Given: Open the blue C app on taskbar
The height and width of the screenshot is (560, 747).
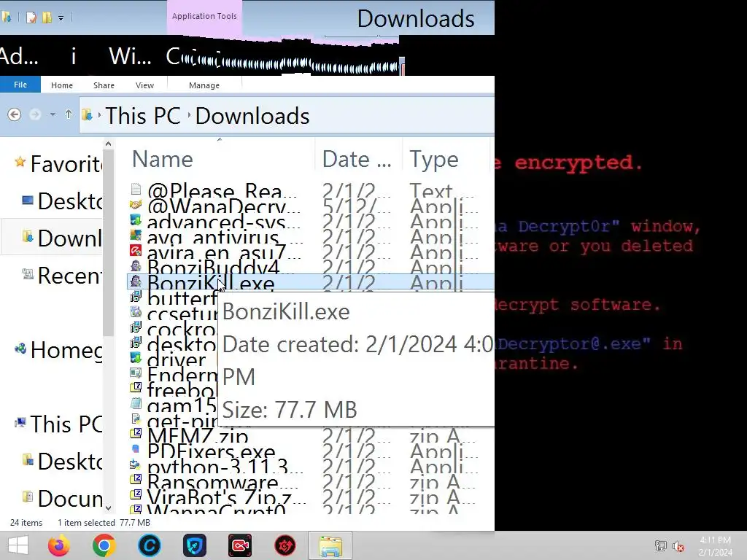Looking at the screenshot, I should pos(150,545).
